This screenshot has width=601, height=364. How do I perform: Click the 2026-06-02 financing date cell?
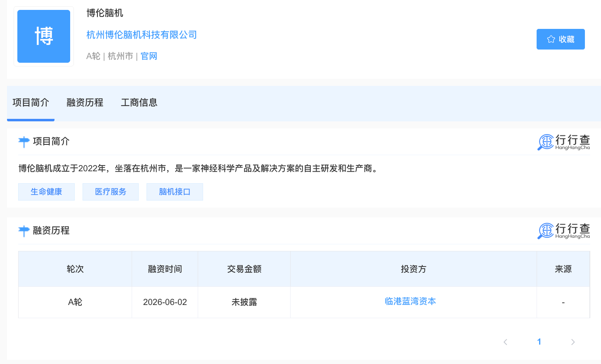[x=165, y=302]
